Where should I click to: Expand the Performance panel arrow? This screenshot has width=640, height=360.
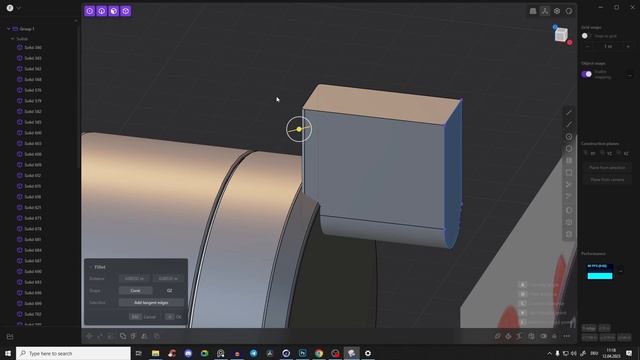[620, 271]
